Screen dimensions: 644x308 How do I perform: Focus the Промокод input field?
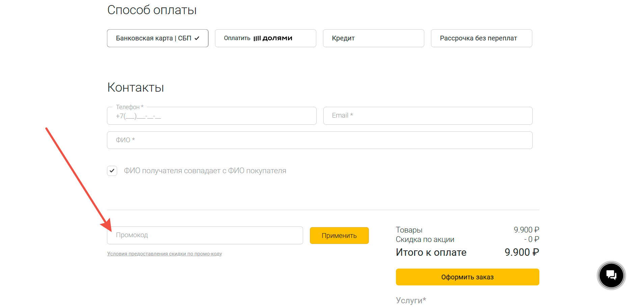point(205,235)
